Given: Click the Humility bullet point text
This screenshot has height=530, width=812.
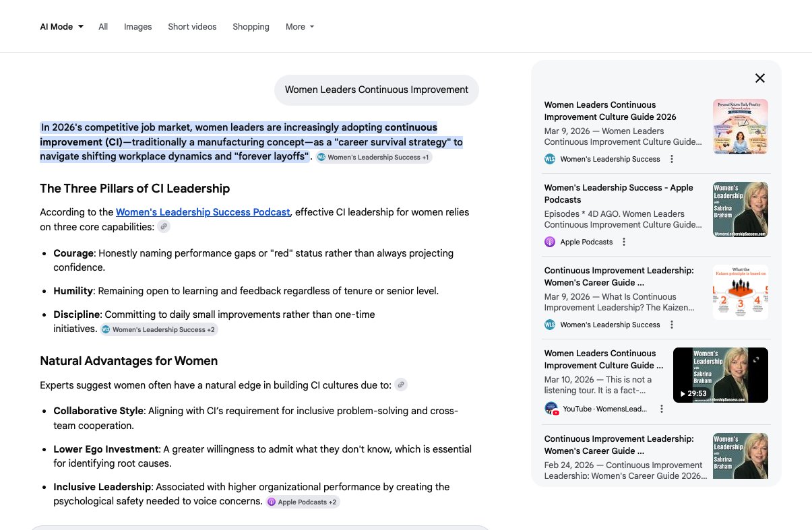Looking at the screenshot, I should click(246, 291).
